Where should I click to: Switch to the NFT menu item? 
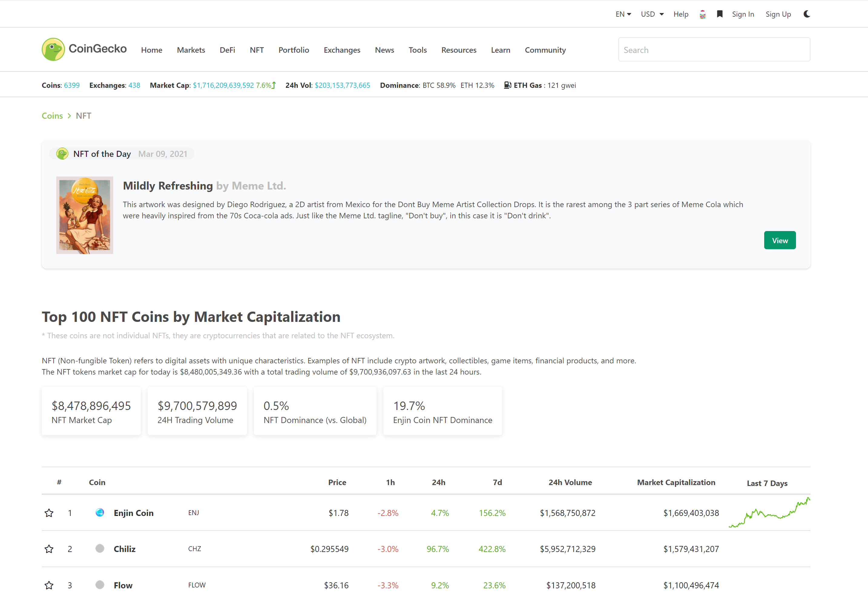pyautogui.click(x=257, y=50)
